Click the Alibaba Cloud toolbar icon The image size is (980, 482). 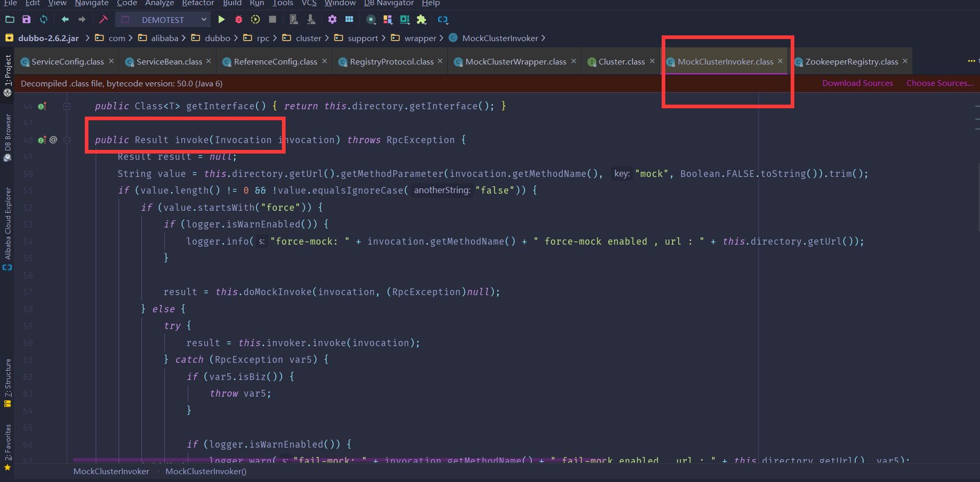tap(443, 20)
